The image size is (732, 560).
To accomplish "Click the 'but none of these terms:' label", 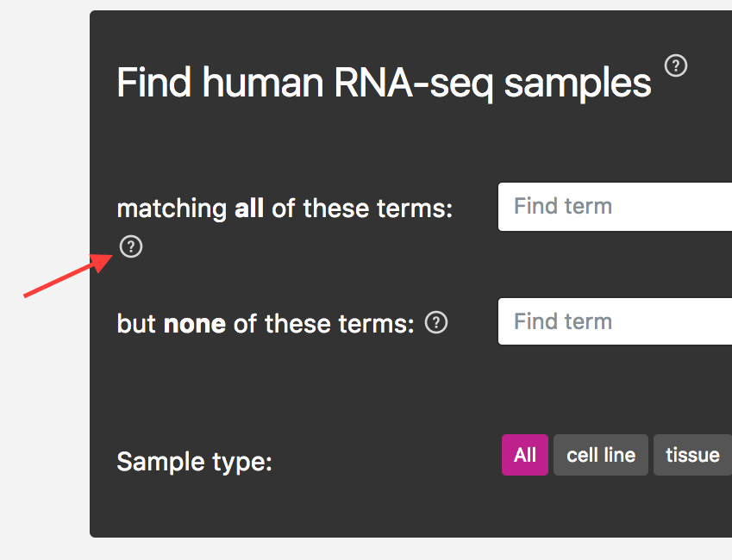I will tap(266, 324).
